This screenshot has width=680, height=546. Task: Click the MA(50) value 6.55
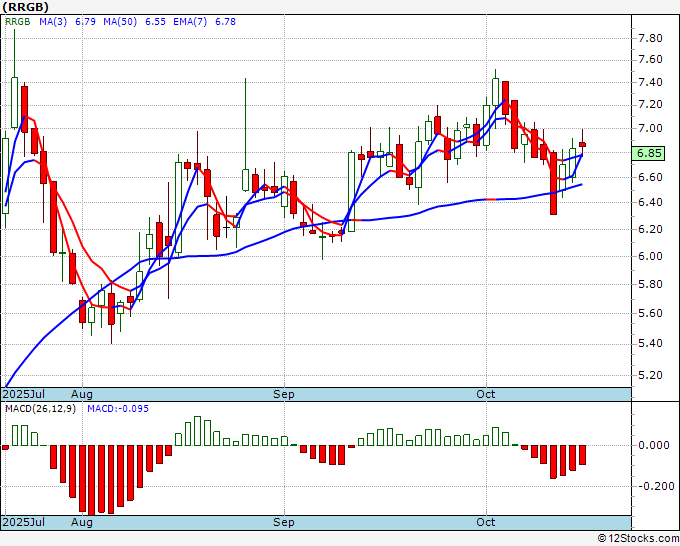155,22
